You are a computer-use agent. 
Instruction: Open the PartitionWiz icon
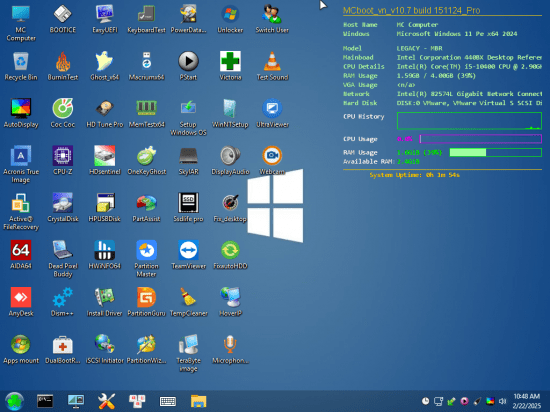[146, 349]
